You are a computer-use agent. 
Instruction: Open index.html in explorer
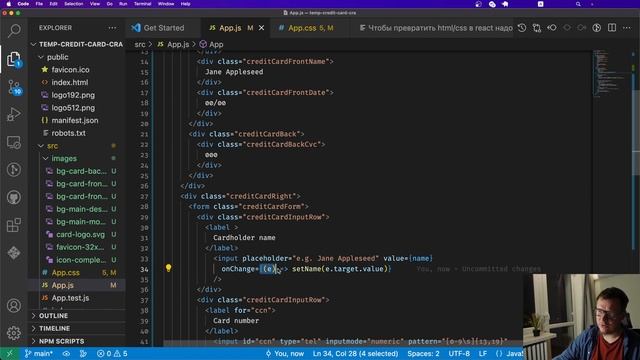(x=77, y=82)
